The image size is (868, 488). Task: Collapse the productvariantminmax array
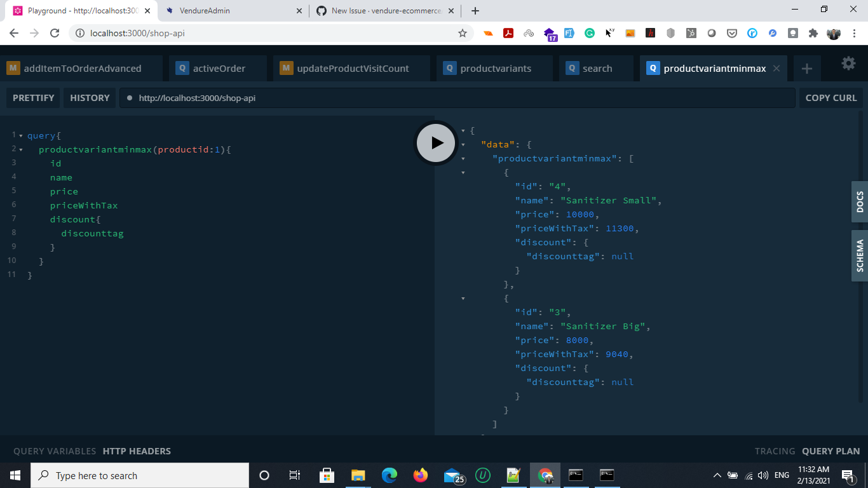point(463,158)
